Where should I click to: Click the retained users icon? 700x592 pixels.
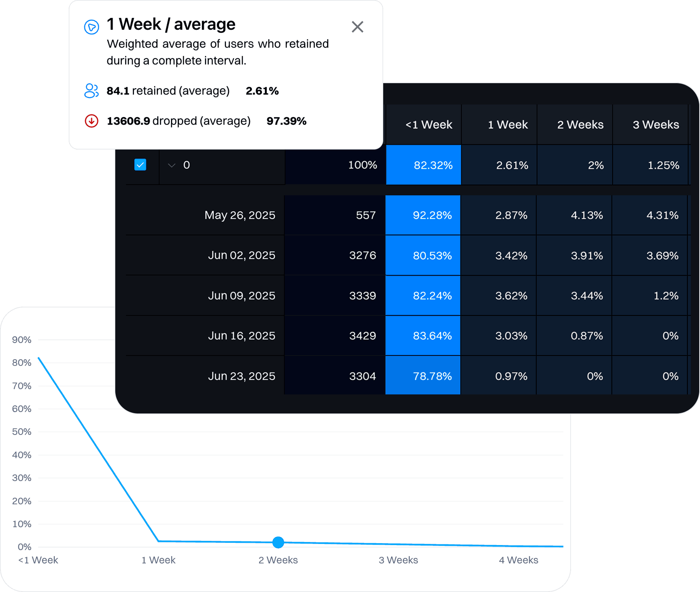click(91, 91)
